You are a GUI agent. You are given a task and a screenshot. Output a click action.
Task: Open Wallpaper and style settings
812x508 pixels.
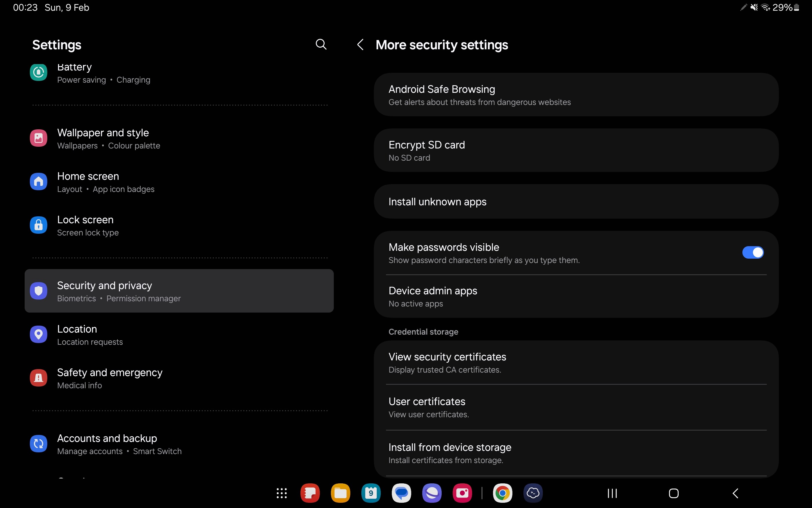pyautogui.click(x=103, y=138)
